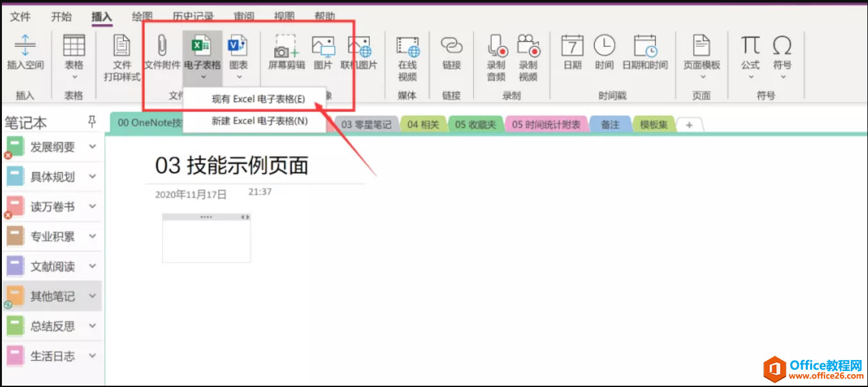Open the 05 时间统计附表 section tab
868x387 pixels.
pyautogui.click(x=546, y=125)
